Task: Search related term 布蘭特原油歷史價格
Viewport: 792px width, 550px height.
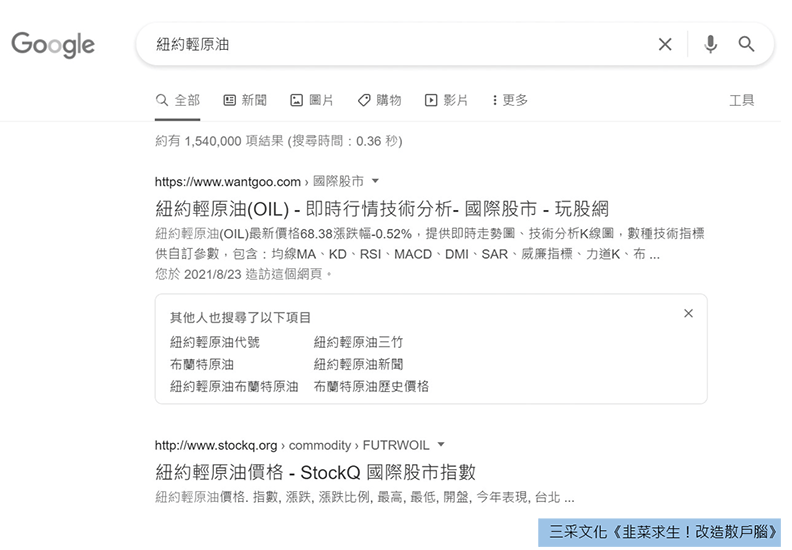Action: 371,386
